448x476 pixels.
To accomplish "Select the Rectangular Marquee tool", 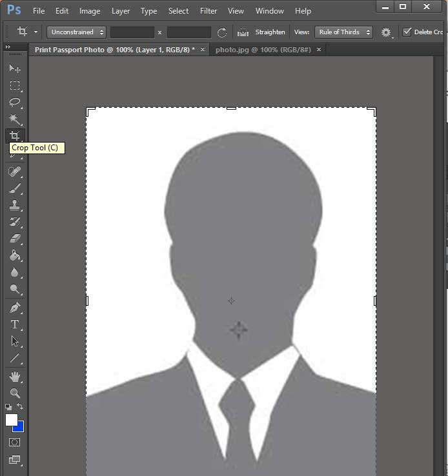I will coord(15,86).
